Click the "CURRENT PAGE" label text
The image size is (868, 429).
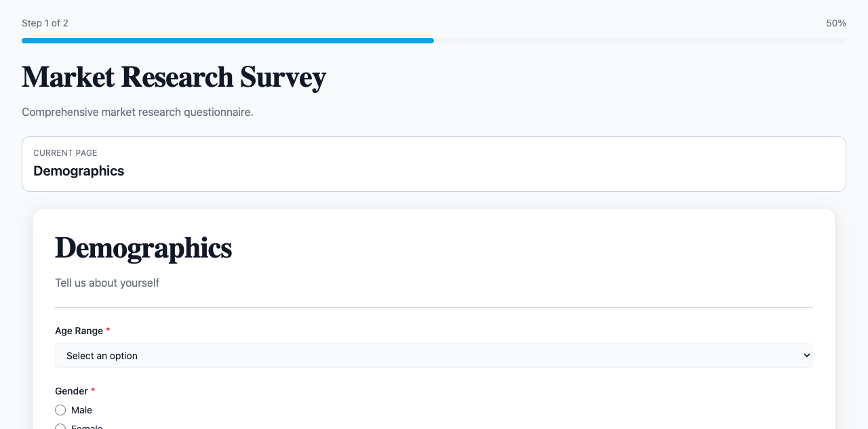65,152
